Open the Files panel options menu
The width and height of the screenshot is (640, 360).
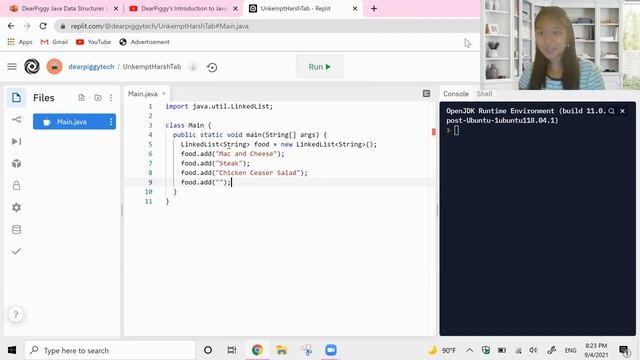click(x=111, y=98)
